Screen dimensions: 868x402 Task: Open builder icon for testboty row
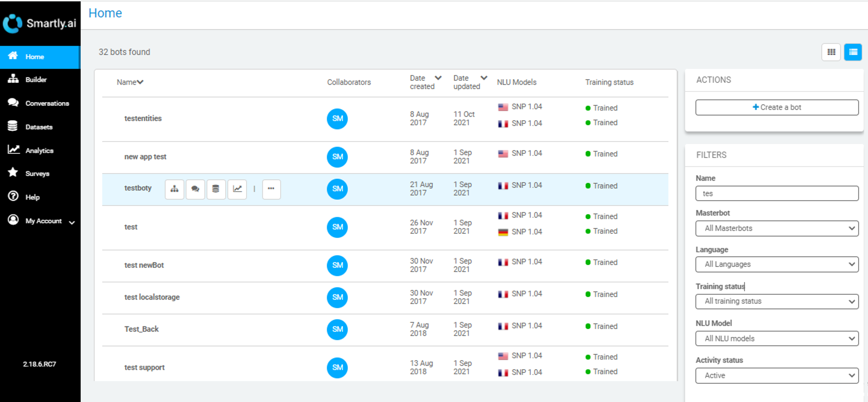[x=174, y=189]
